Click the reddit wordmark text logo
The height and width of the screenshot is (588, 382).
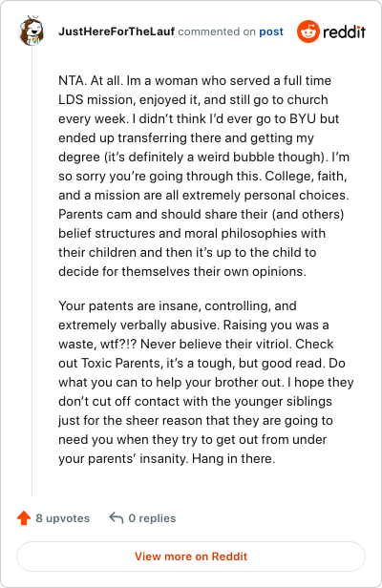click(x=344, y=31)
